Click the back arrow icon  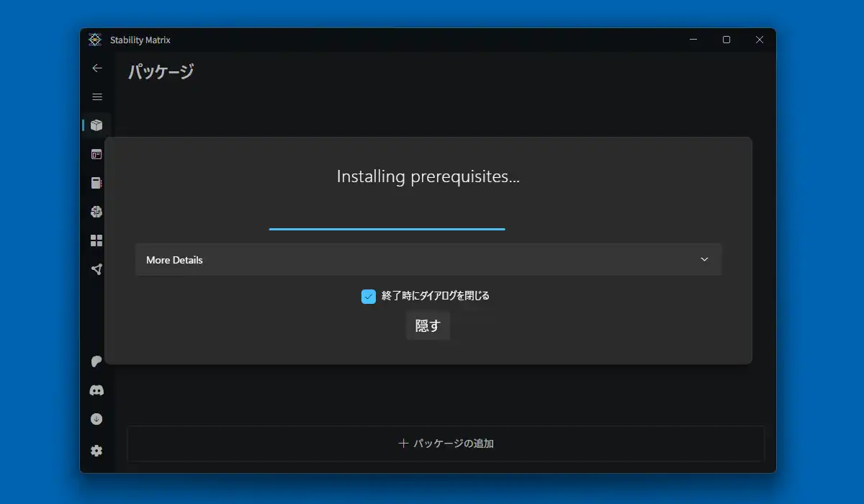pos(97,68)
